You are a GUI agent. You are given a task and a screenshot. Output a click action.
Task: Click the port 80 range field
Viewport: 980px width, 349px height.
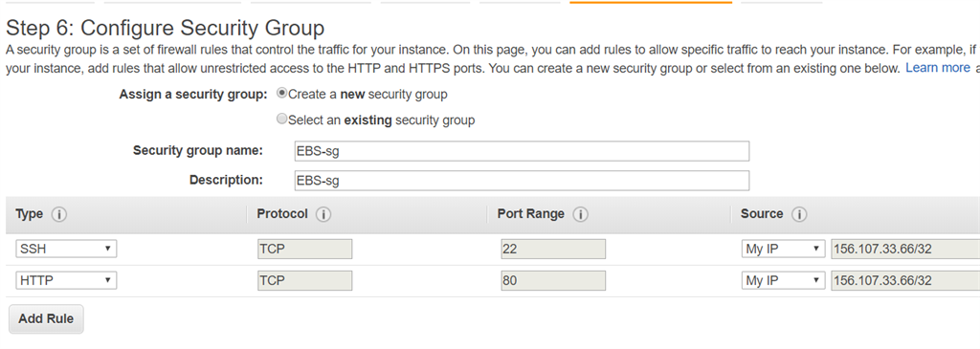point(553,280)
